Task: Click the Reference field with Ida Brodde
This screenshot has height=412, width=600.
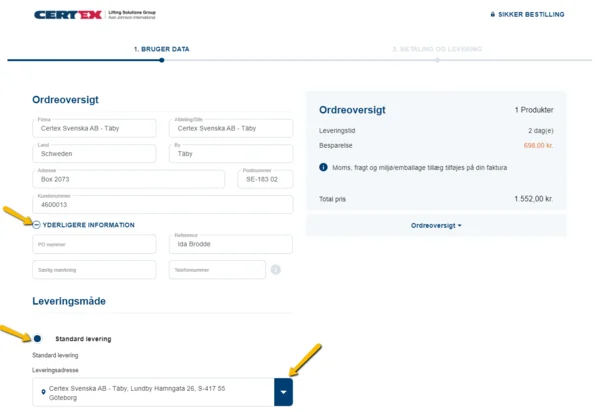Action: point(231,244)
